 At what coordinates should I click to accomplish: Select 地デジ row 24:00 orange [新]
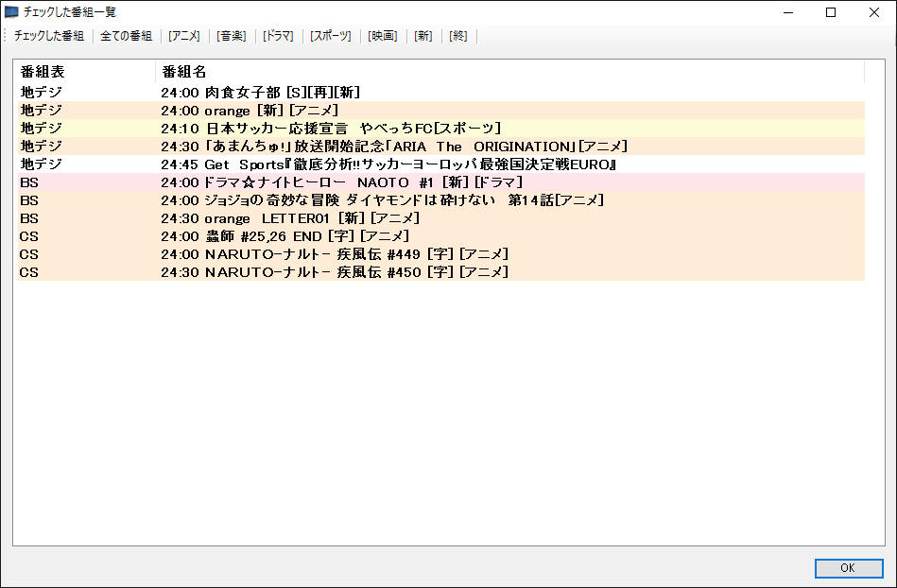coord(441,111)
